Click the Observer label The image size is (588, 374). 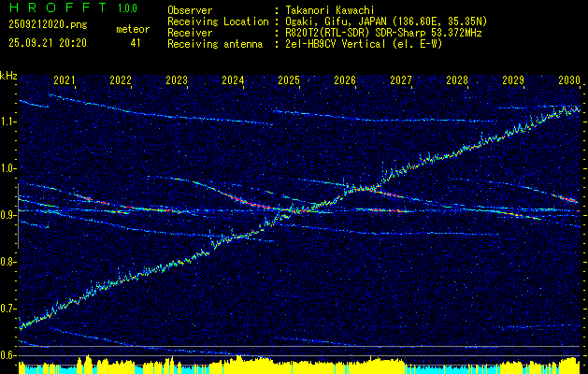[x=190, y=10]
